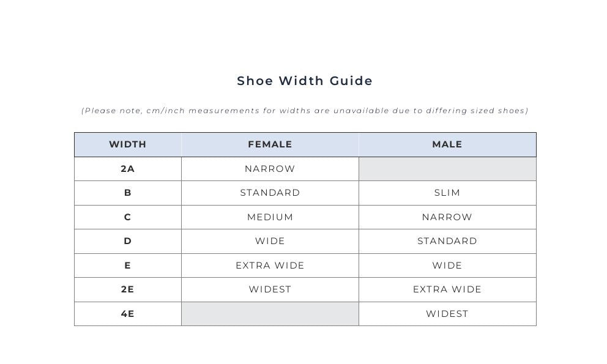Select the empty grey male cell for 2A

(447, 169)
